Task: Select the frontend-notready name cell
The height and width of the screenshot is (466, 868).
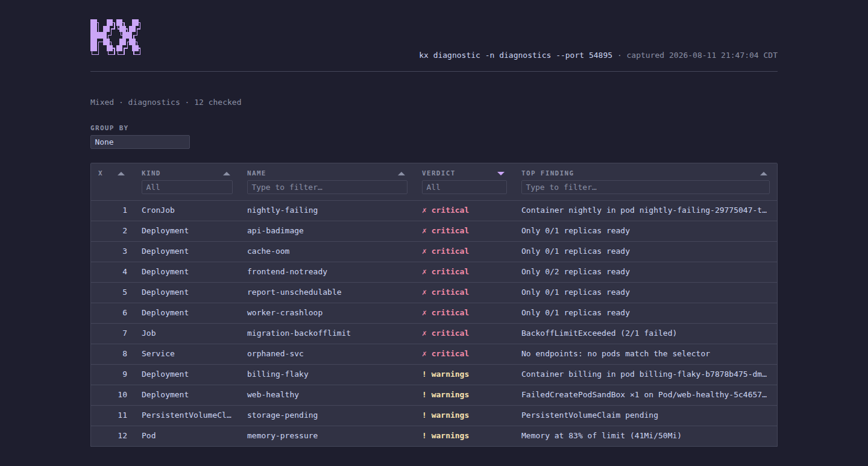Action: (x=287, y=272)
